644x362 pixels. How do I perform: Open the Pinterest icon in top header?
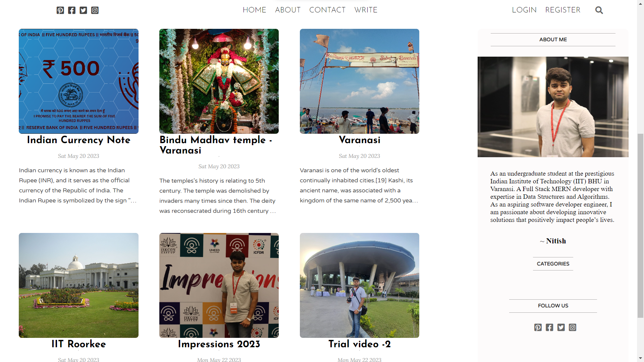tap(60, 10)
